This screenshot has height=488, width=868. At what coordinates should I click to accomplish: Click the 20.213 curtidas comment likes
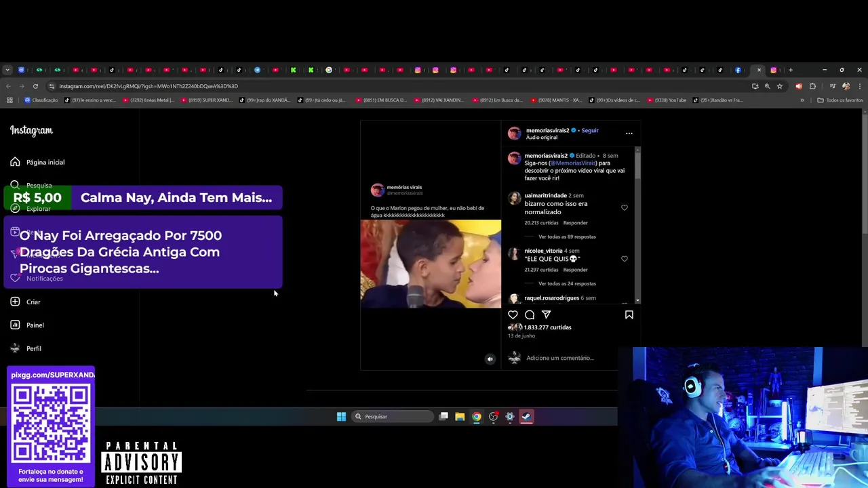(x=541, y=223)
